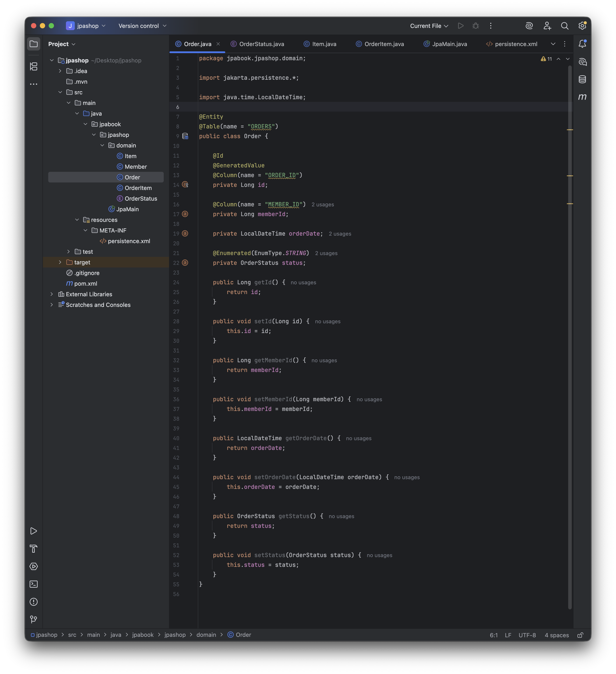Open the Maven tool window icon

click(582, 97)
